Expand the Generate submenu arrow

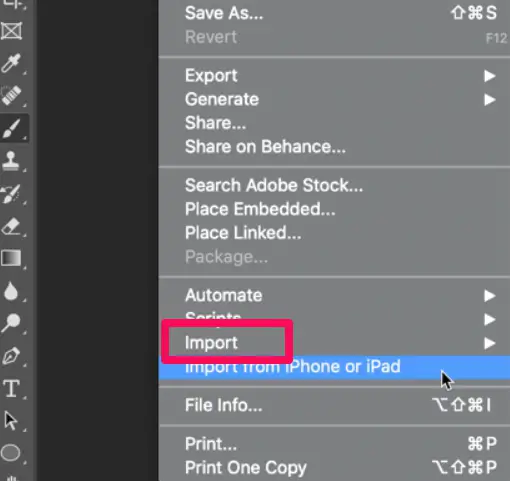pos(489,99)
